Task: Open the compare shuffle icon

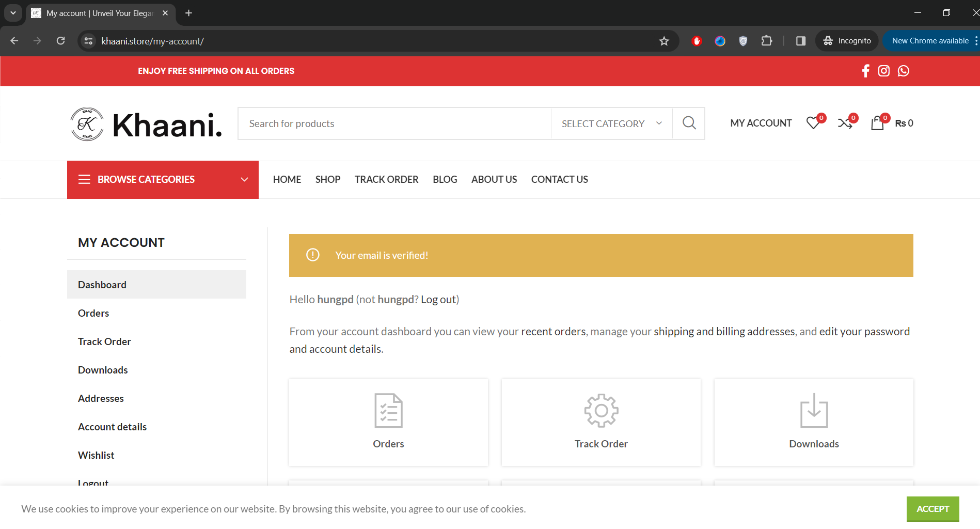Action: point(845,123)
